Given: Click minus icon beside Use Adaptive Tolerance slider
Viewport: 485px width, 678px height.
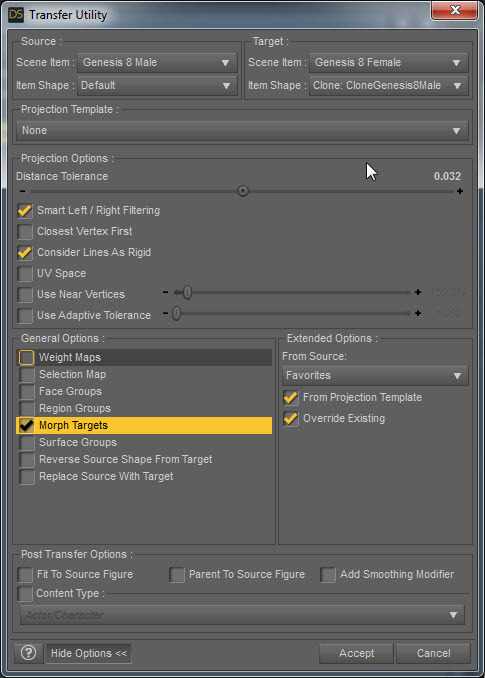Looking at the screenshot, I should point(165,313).
